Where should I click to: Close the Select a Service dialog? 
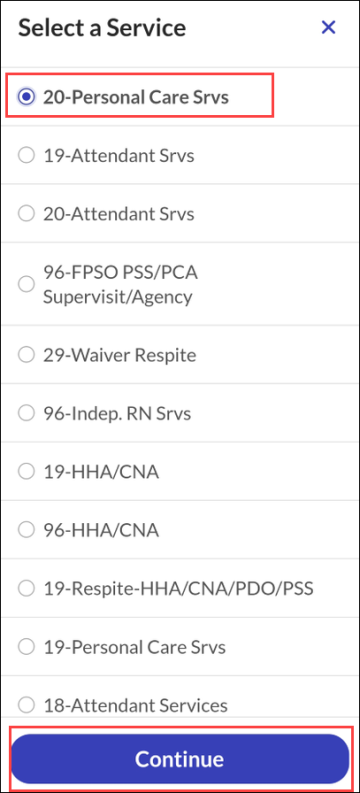329,27
